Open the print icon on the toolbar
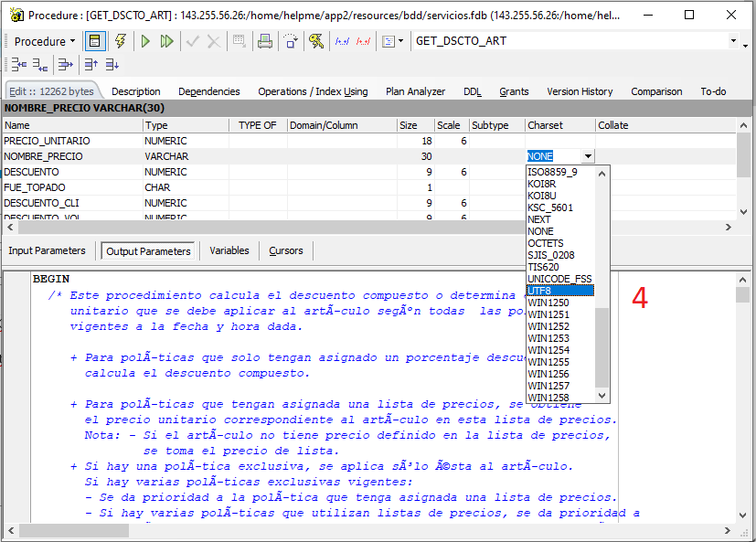This screenshot has height=542, width=756. pos(265,41)
